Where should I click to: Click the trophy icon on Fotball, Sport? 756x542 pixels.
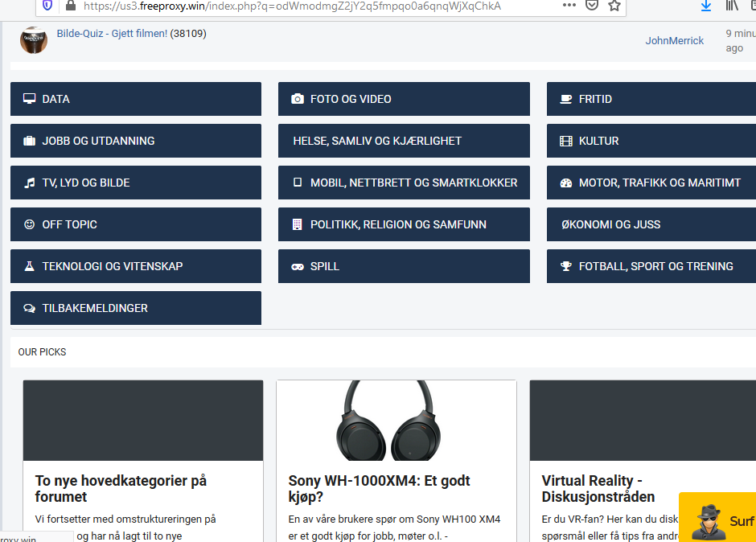click(565, 266)
